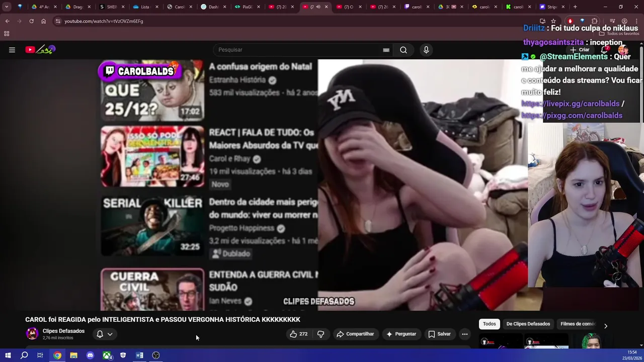Open a new browser tab
Image resolution: width=644 pixels, height=362 pixels.
(x=575, y=7)
